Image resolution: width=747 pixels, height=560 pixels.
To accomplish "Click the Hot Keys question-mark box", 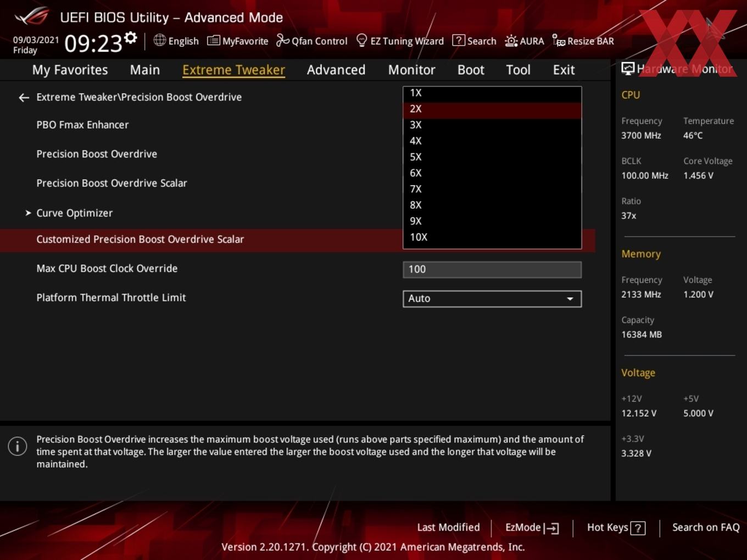I will point(638,528).
